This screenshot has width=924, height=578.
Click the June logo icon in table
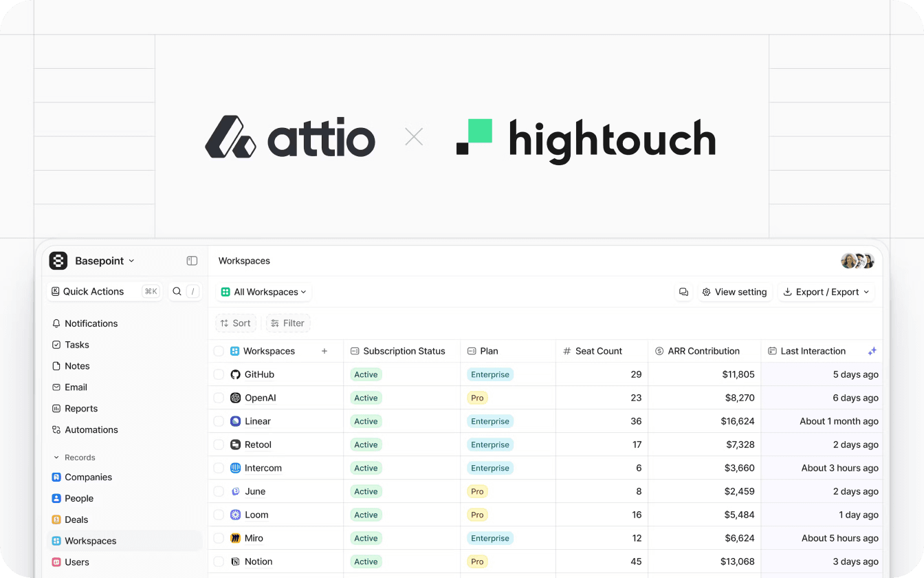(235, 491)
